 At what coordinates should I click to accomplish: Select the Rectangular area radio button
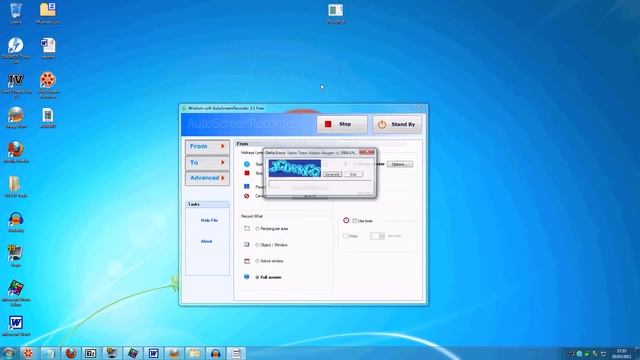(x=257, y=229)
